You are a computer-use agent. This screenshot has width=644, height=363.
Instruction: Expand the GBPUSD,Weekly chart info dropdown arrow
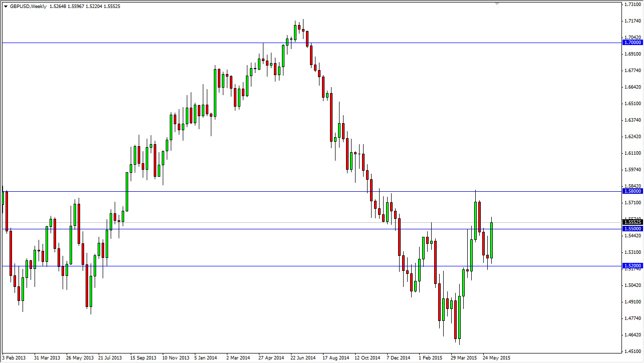tap(5, 6)
